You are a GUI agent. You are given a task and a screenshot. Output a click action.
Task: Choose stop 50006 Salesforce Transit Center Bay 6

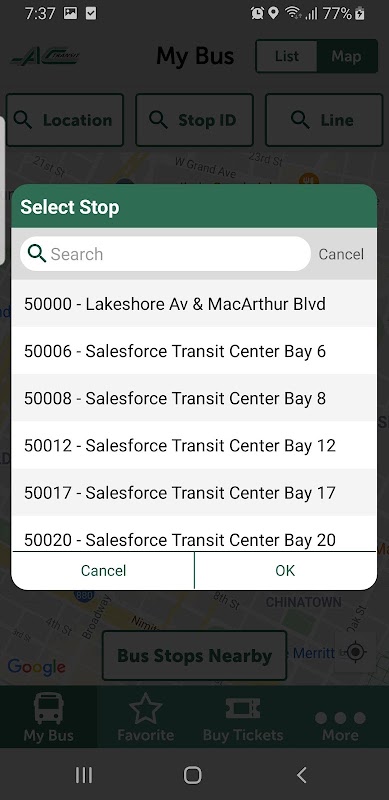coord(194,351)
